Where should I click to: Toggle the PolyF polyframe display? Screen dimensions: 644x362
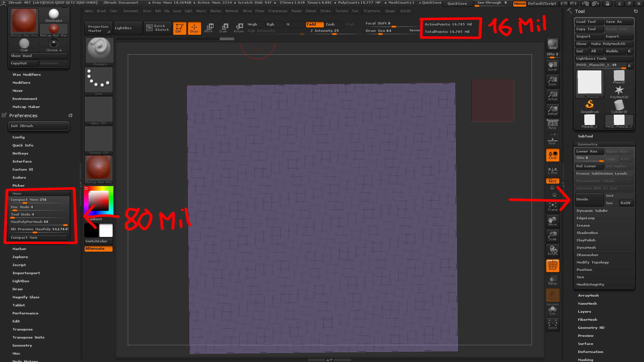pyautogui.click(x=552, y=265)
